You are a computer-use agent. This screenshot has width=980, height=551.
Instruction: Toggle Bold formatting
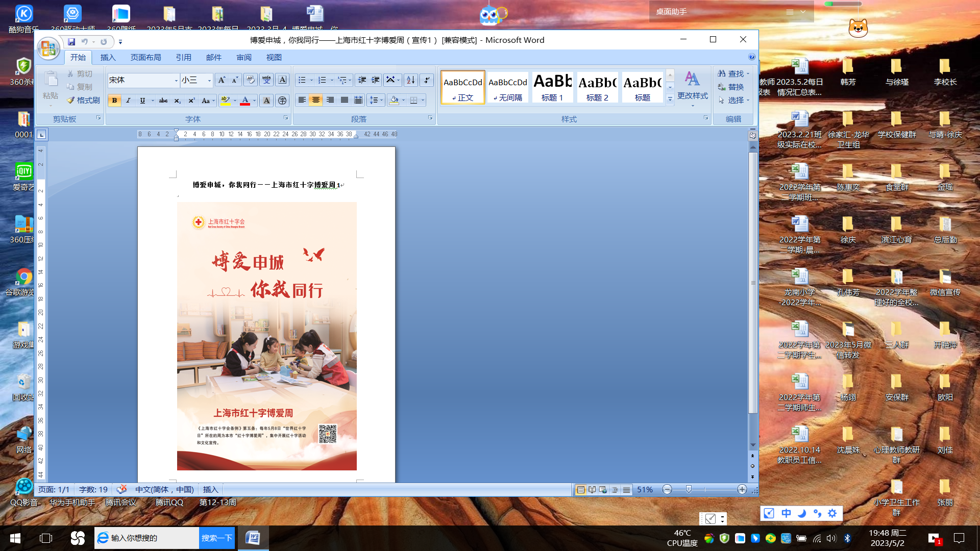(114, 101)
